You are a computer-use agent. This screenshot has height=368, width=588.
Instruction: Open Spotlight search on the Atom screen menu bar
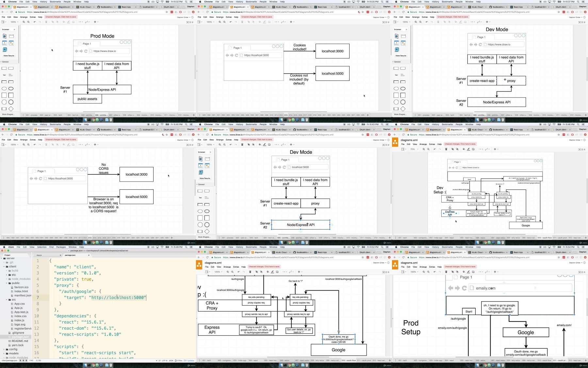pyautogui.click(x=186, y=247)
